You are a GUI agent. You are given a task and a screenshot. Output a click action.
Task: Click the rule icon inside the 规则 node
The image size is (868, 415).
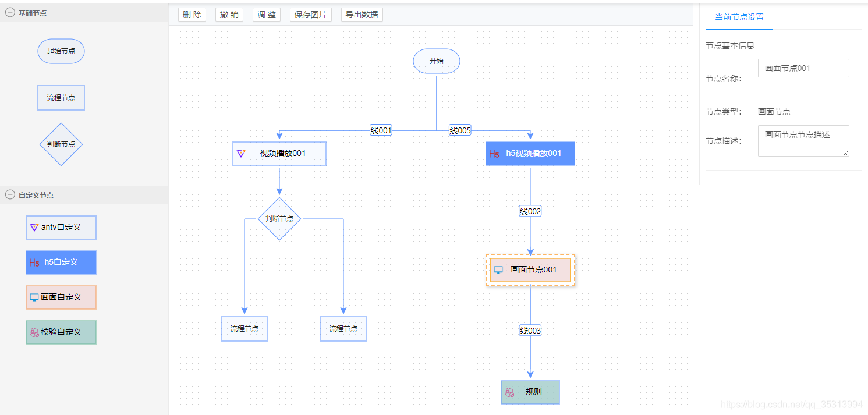(x=511, y=392)
